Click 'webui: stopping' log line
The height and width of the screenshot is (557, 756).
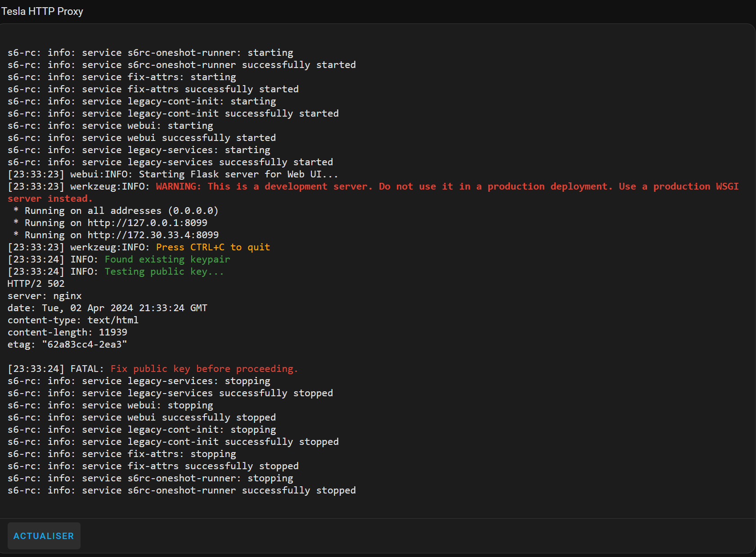tap(110, 405)
